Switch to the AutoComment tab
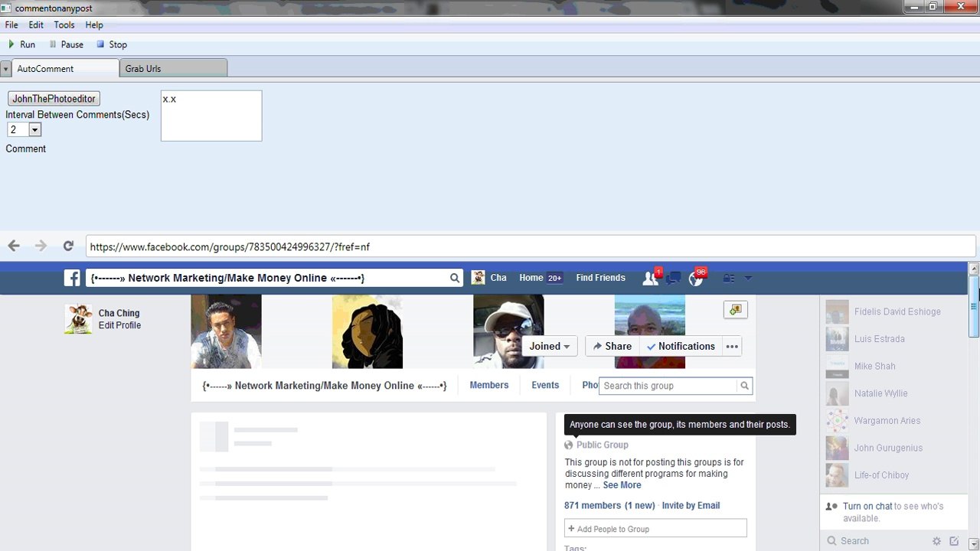Viewport: 980px width, 551px height. (66, 68)
